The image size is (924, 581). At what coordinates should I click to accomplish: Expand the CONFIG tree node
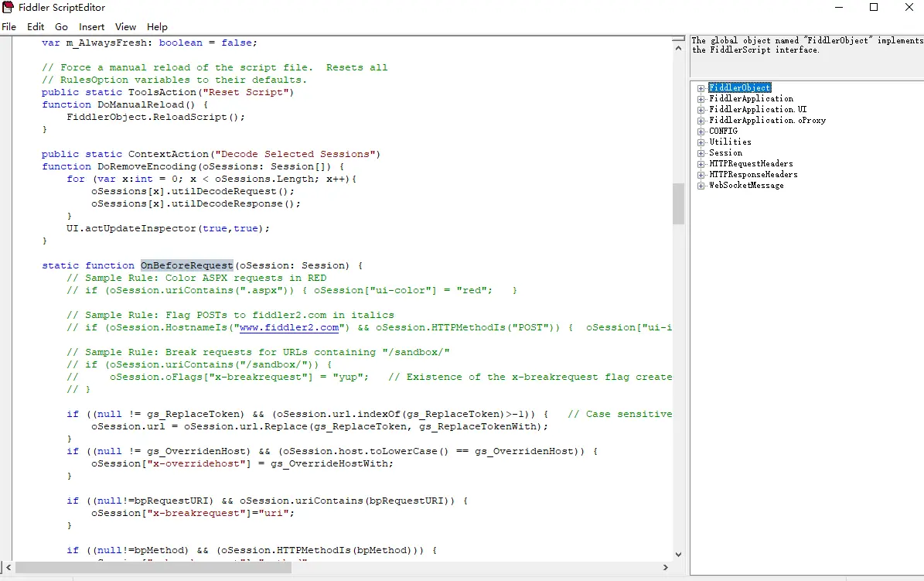point(701,132)
